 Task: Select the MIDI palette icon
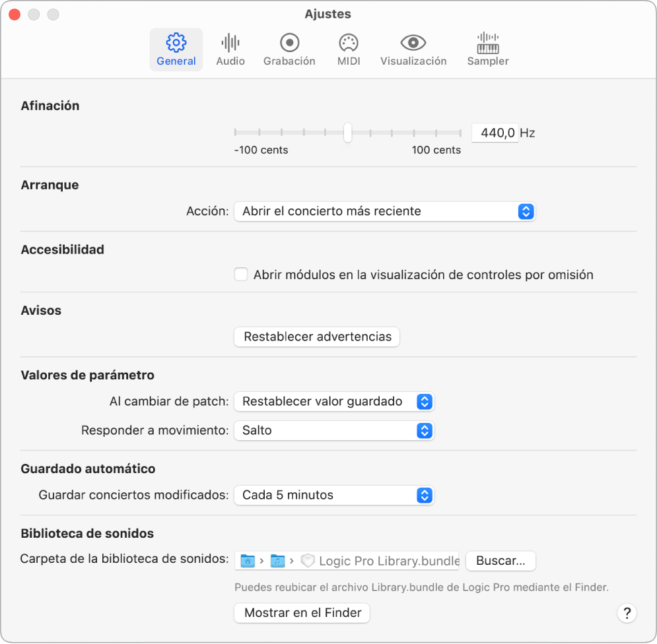[349, 44]
